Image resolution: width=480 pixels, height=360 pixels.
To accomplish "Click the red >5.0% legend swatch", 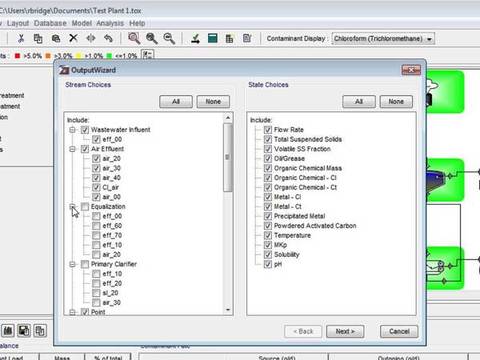I will (x=17, y=56).
